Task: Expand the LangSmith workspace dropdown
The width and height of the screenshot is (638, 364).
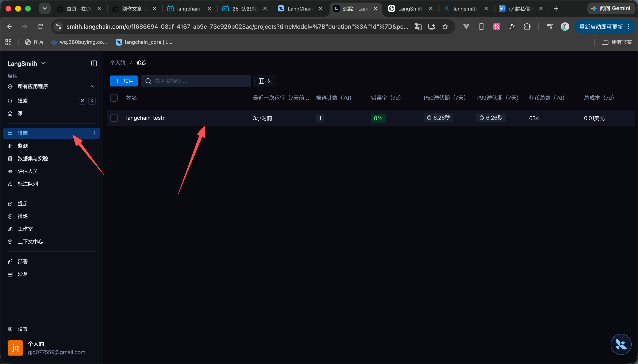Action: pos(26,63)
